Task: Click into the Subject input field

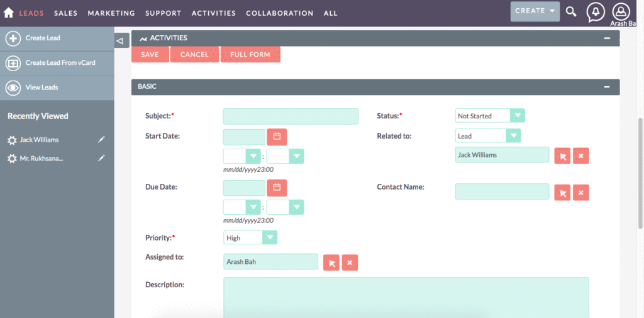Action: click(291, 116)
